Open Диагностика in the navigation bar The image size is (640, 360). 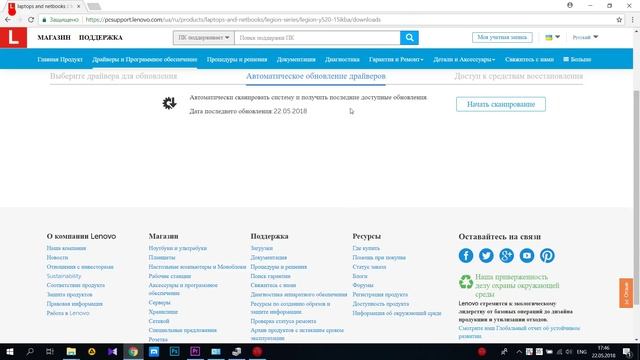click(342, 59)
